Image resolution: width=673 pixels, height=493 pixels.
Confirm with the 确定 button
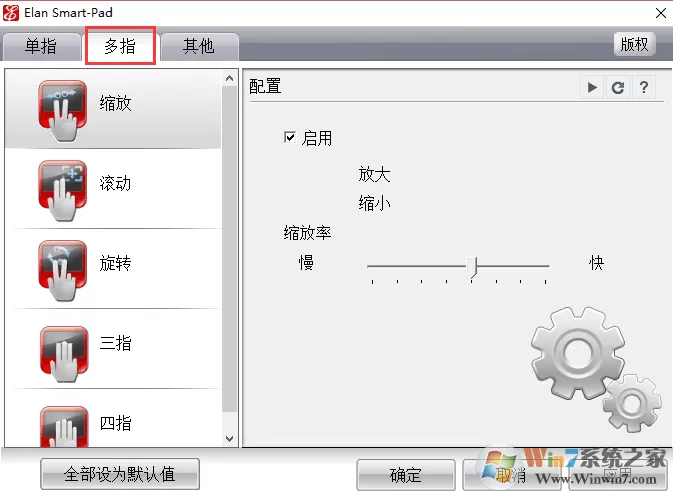pyautogui.click(x=406, y=475)
